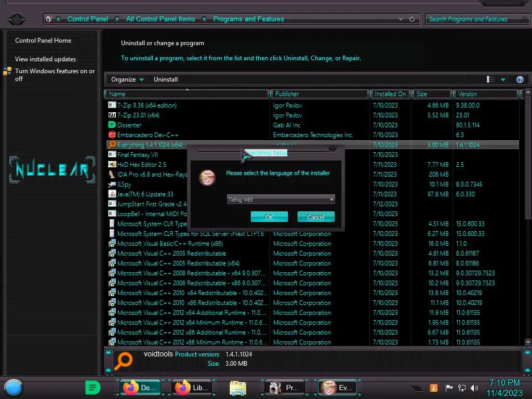Click the IDA Pro portrait icon
Viewport: 532px width, 399px height.
click(x=112, y=174)
